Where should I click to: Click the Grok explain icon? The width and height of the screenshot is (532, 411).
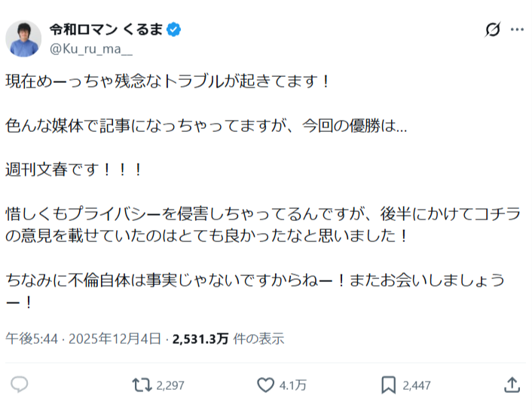(x=492, y=30)
